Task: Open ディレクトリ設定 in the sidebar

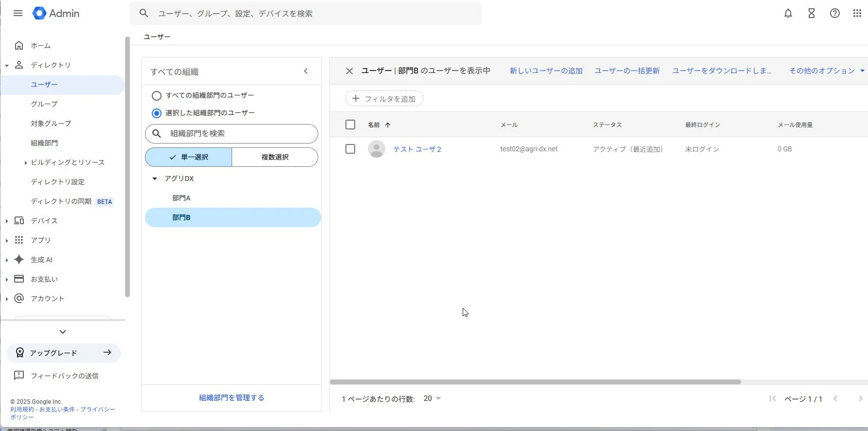Action: click(x=57, y=181)
